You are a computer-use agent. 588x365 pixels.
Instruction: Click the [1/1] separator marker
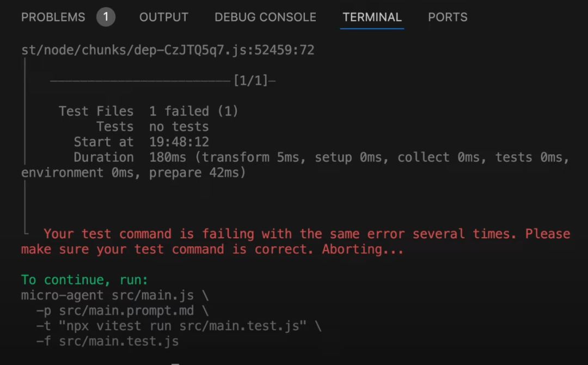(251, 81)
